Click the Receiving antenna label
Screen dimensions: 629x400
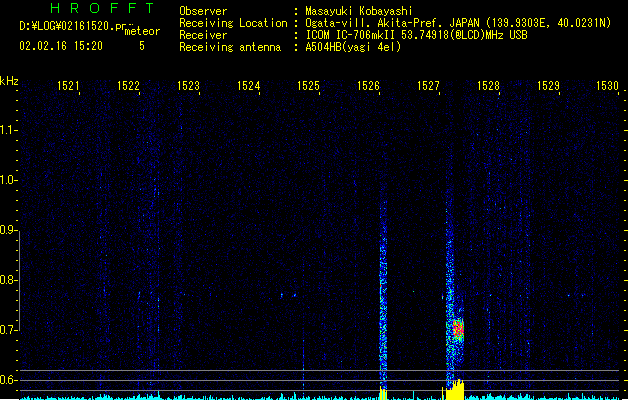[x=230, y=47]
